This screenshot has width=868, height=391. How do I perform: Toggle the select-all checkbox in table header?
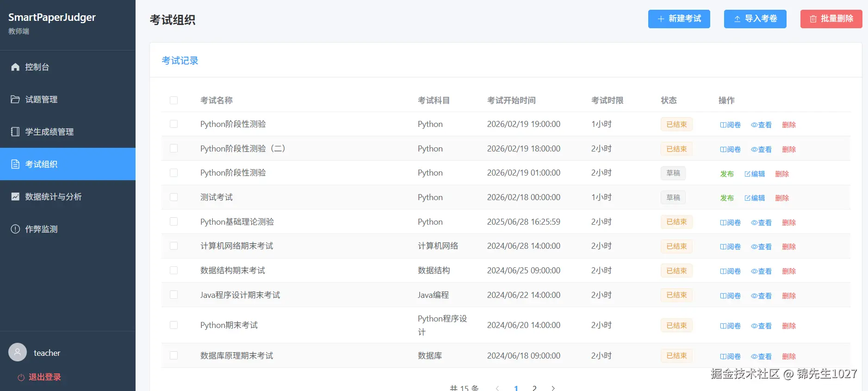174,100
